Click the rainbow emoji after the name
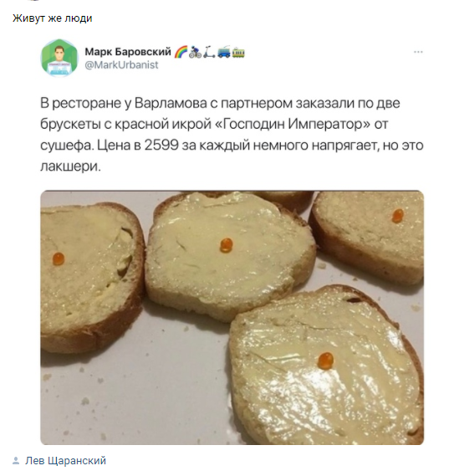Screen dimensions: 449x476 pyautogui.click(x=181, y=52)
